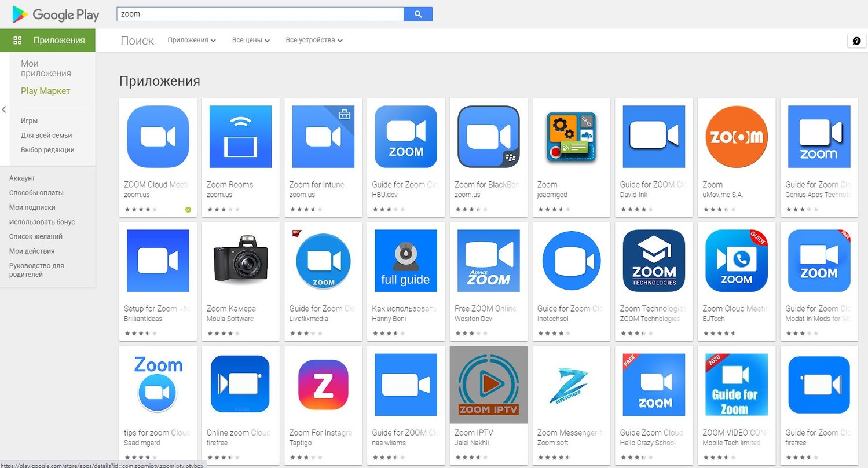The width and height of the screenshot is (868, 468).
Task: Open the Google Play logo home link
Action: pyautogui.click(x=56, y=14)
